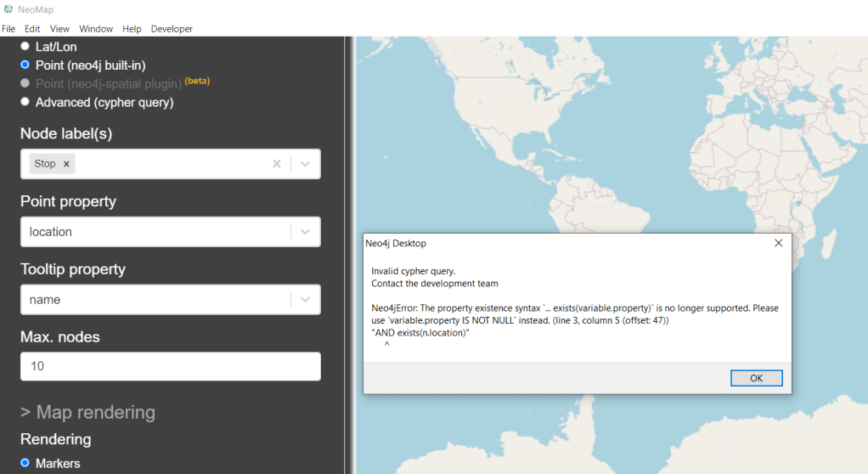The width and height of the screenshot is (868, 474).
Task: Select the Lat/Lon radio option
Action: 25,46
